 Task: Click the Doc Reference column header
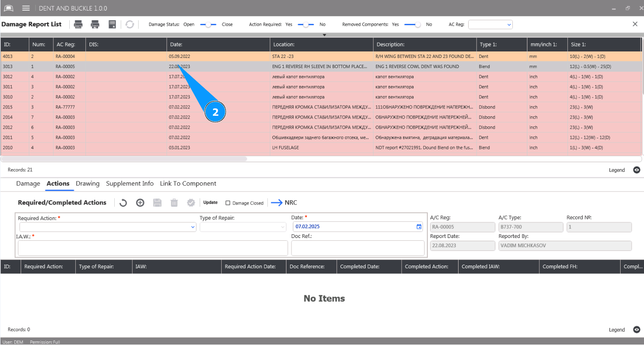click(x=312, y=266)
